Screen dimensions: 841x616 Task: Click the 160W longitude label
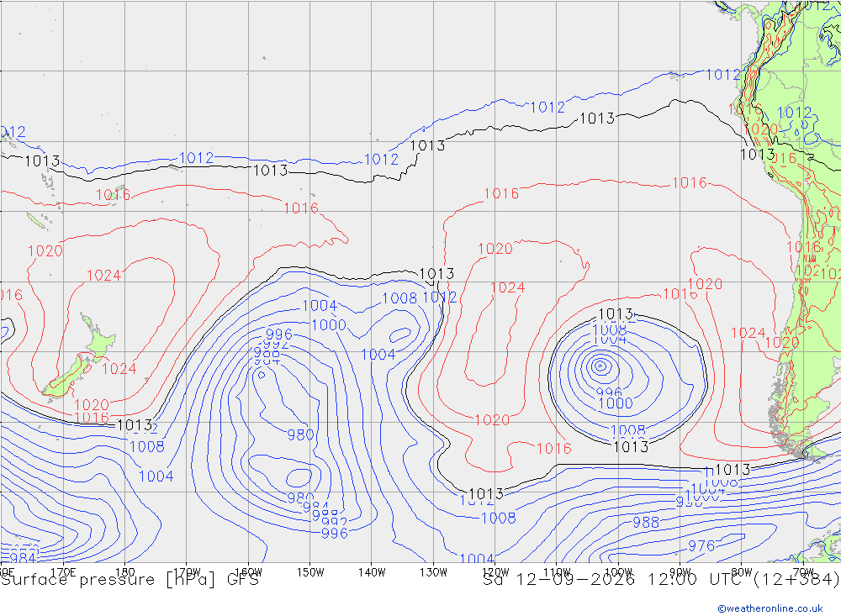pyautogui.click(x=248, y=572)
